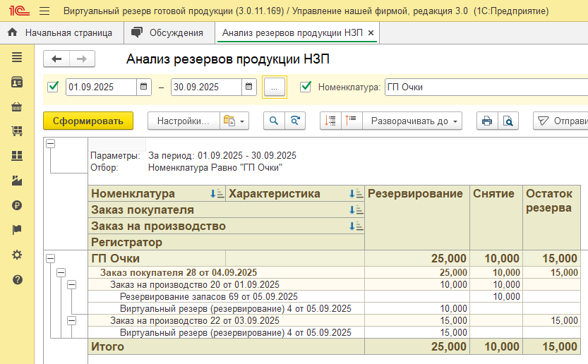Click sort icon in Характеристика header
Screen dimensions: 588x364
tap(356, 193)
